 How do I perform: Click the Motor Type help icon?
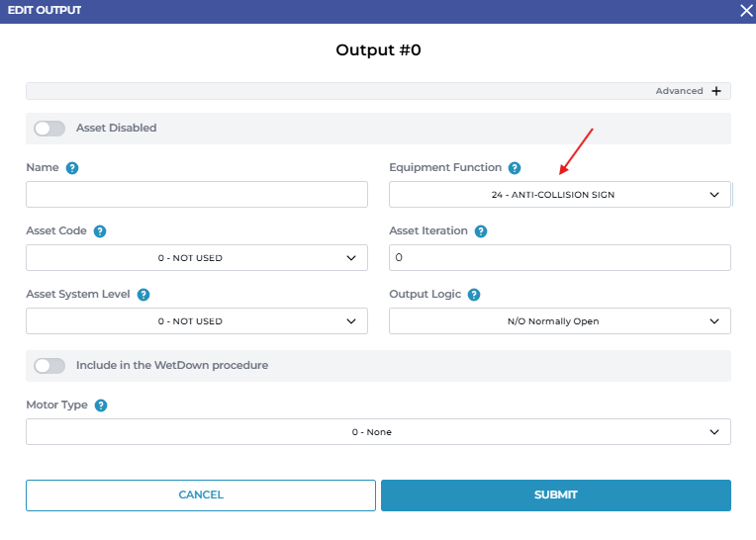[101, 405]
